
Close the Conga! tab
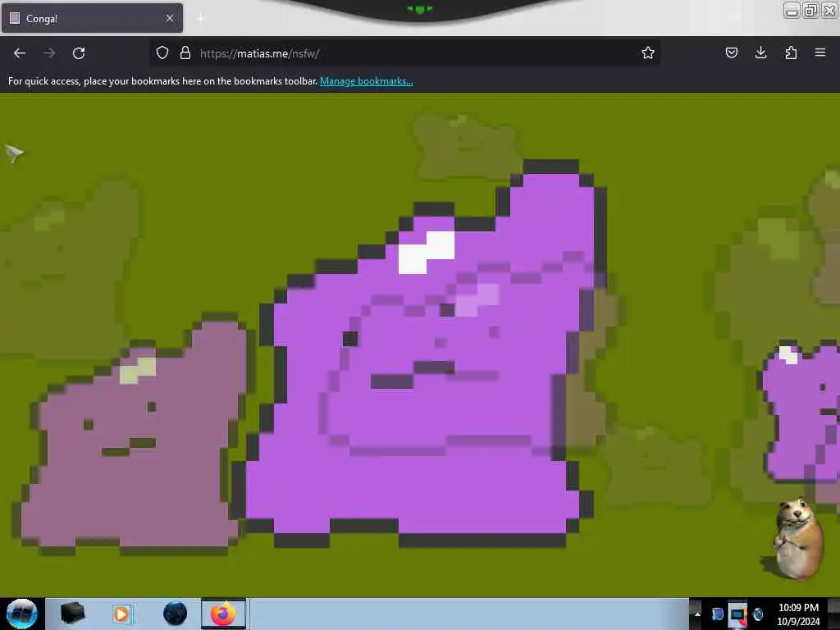click(170, 18)
